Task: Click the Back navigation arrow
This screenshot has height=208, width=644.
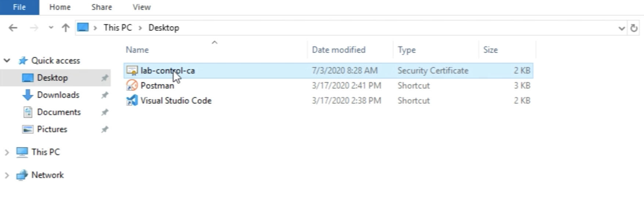Action: (x=13, y=28)
